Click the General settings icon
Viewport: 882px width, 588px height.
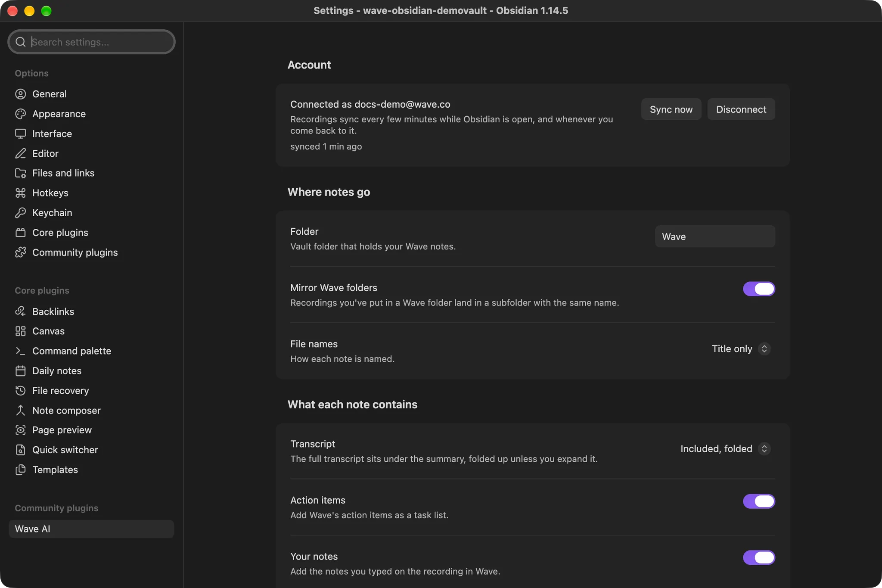click(x=20, y=94)
